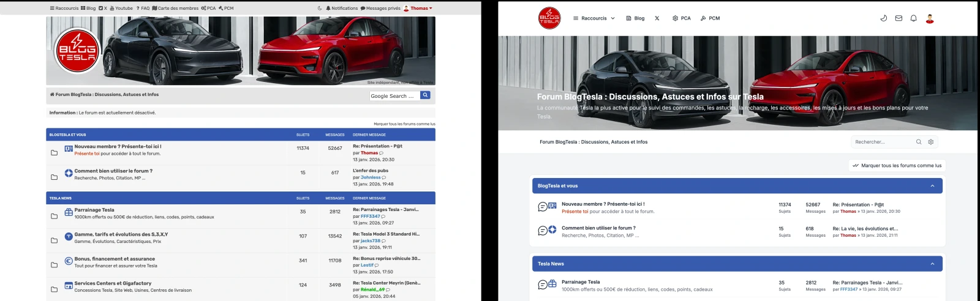Open 'Gamme, tarifs et évolutions des S,3,X,Y'
Viewport: 980px width, 301px height.
[x=121, y=234]
